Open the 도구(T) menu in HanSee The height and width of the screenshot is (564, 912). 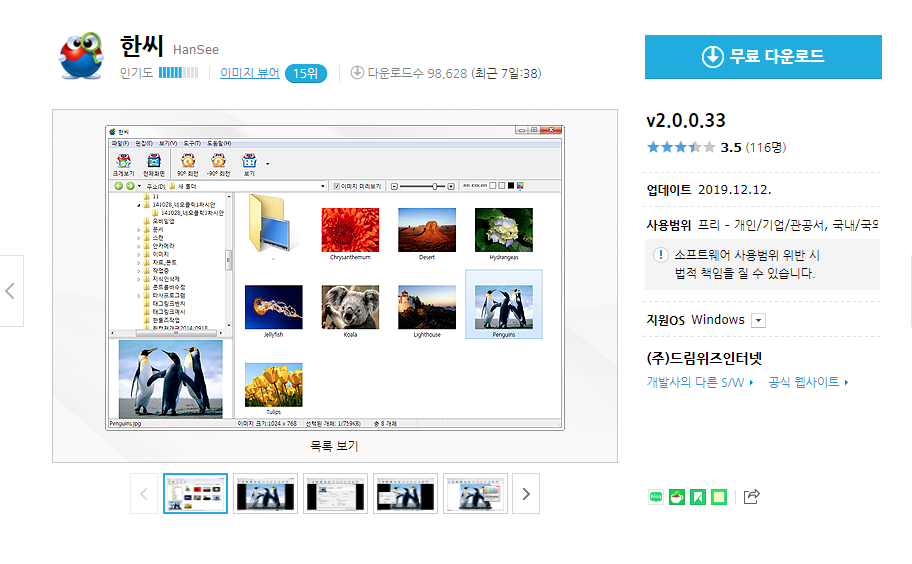click(192, 144)
